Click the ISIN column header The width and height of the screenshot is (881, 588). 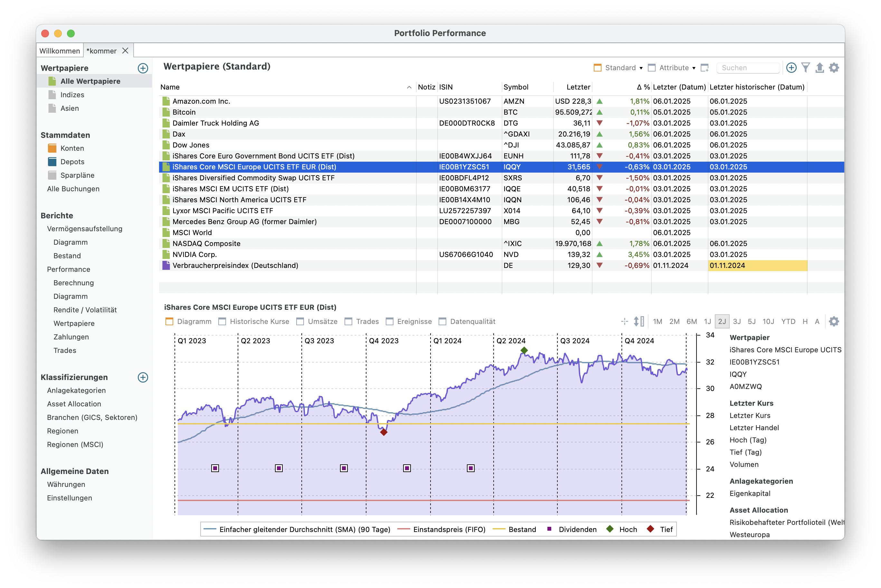469,87
